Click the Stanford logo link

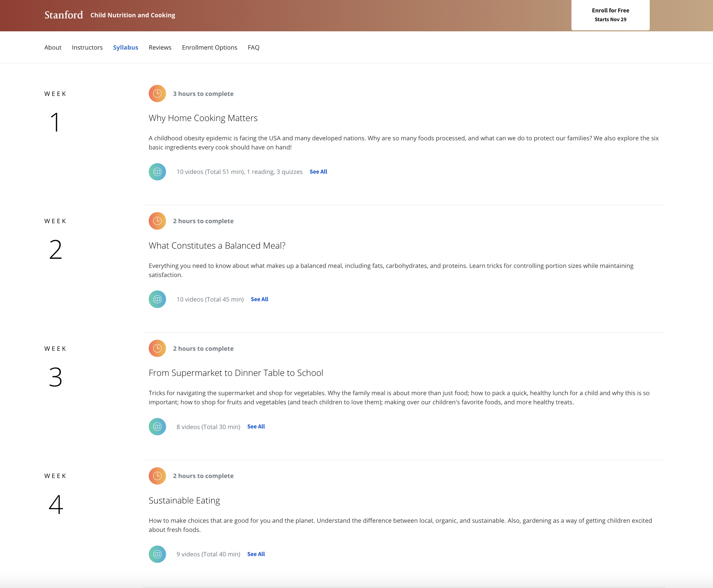coord(64,15)
